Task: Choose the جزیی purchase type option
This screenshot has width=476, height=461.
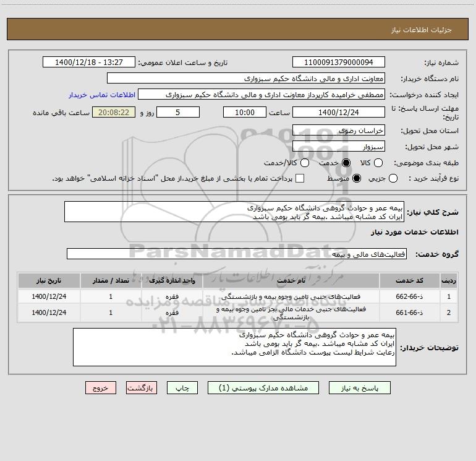Action: point(393,179)
